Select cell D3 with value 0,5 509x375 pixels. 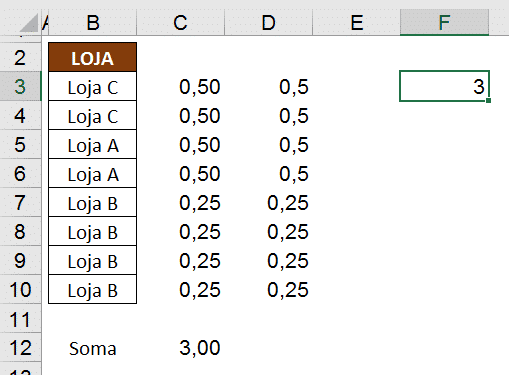(x=268, y=86)
